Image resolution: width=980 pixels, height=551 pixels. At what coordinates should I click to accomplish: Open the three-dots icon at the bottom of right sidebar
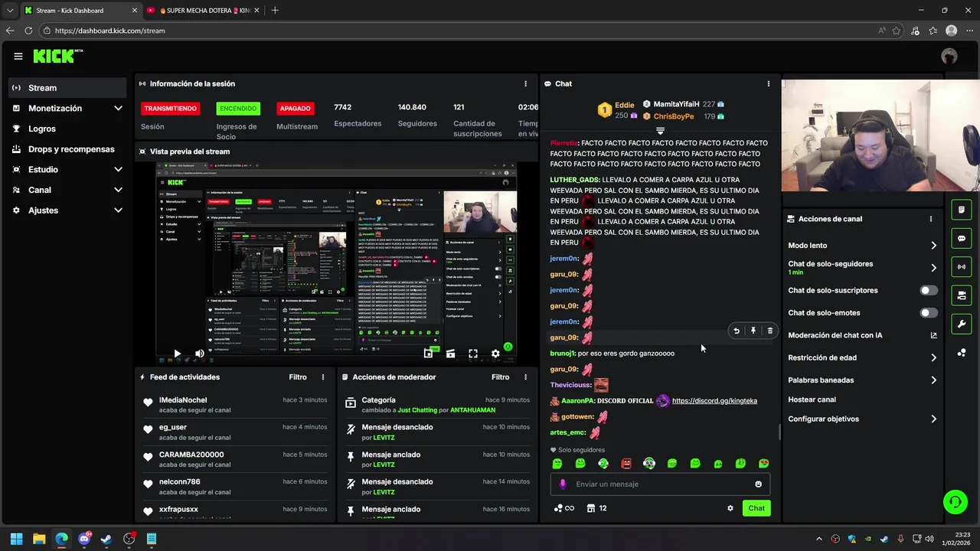coord(962,353)
